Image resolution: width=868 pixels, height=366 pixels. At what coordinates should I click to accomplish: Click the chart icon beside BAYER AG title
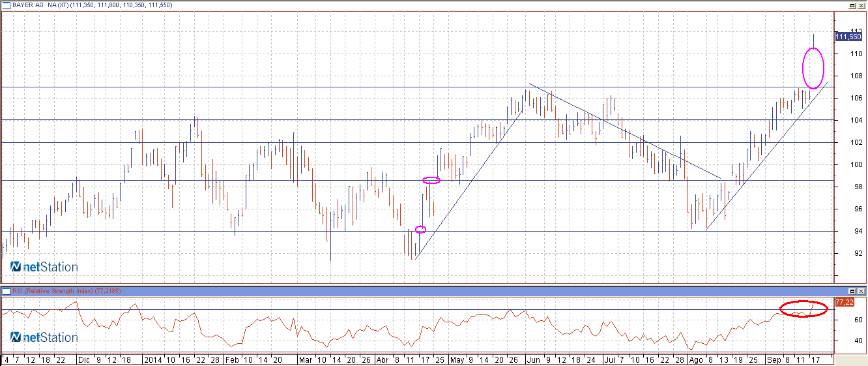point(6,5)
